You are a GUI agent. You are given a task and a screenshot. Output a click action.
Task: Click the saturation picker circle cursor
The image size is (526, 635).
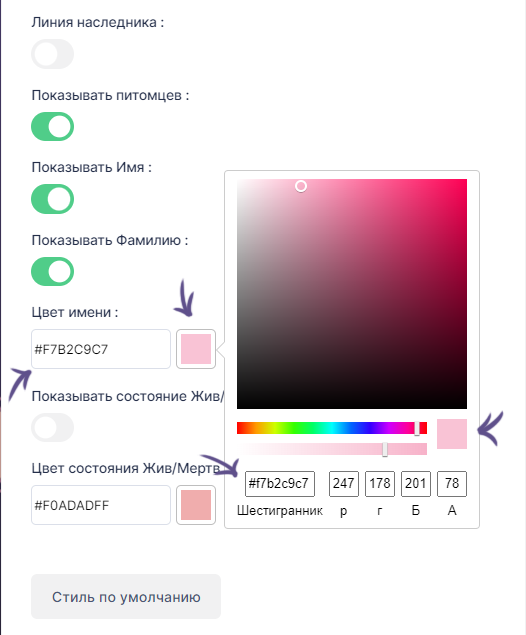point(301,186)
